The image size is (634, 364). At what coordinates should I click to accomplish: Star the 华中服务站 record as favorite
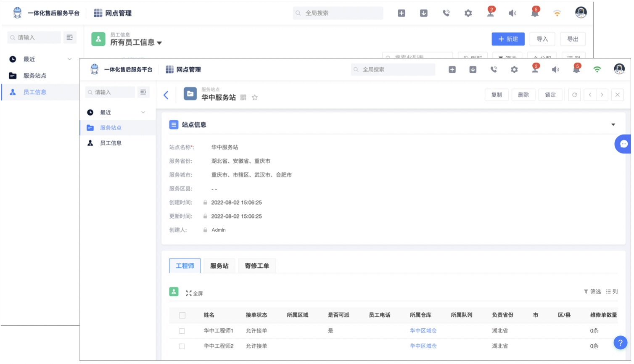(x=255, y=97)
